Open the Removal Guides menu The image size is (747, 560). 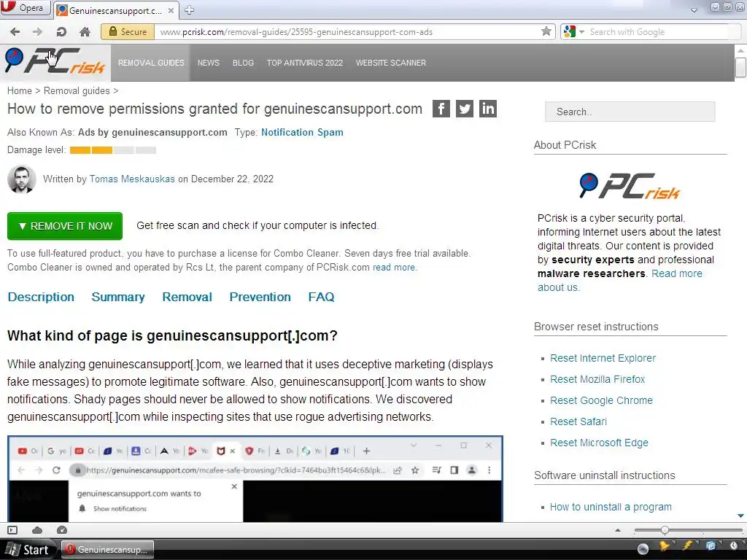151,63
